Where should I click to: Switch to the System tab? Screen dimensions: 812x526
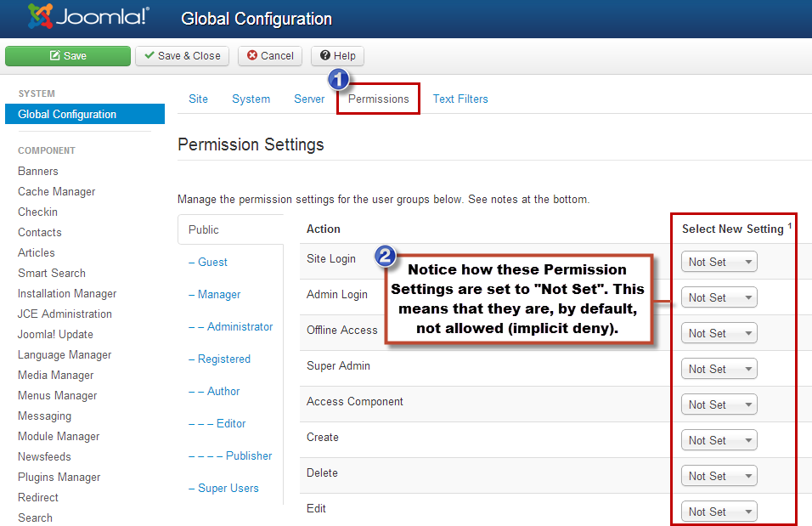(x=251, y=99)
